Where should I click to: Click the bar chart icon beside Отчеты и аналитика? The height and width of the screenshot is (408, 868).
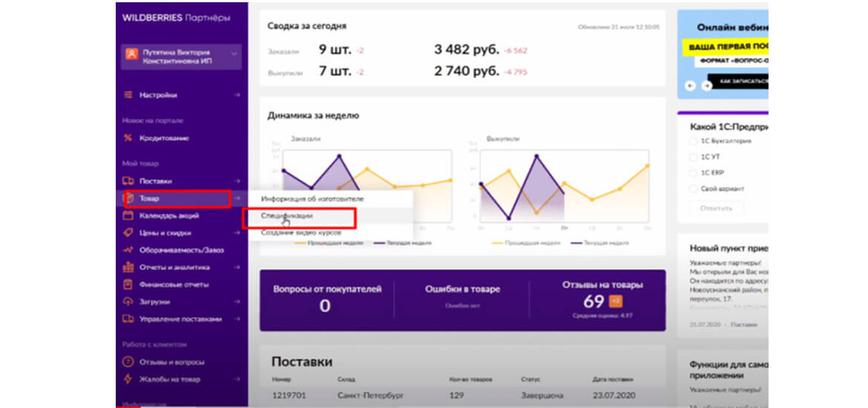tap(128, 267)
